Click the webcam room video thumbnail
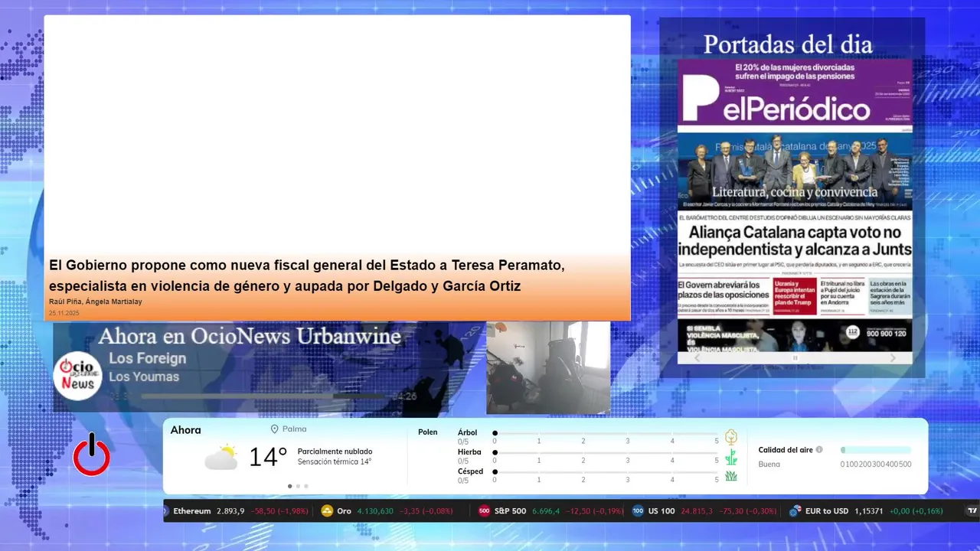 [x=548, y=367]
